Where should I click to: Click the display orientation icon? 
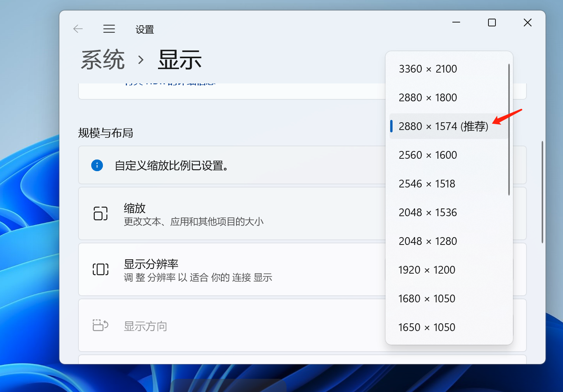(x=101, y=325)
